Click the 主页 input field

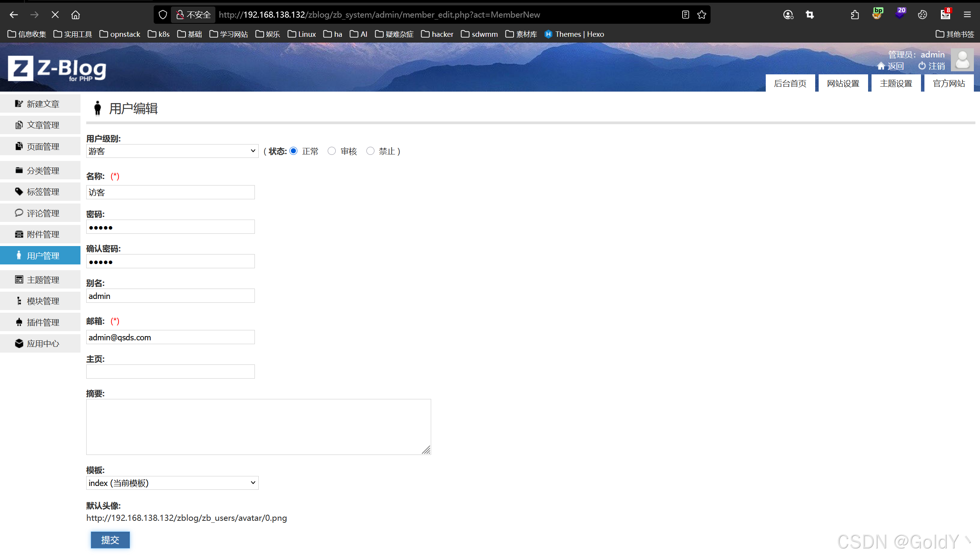(170, 371)
